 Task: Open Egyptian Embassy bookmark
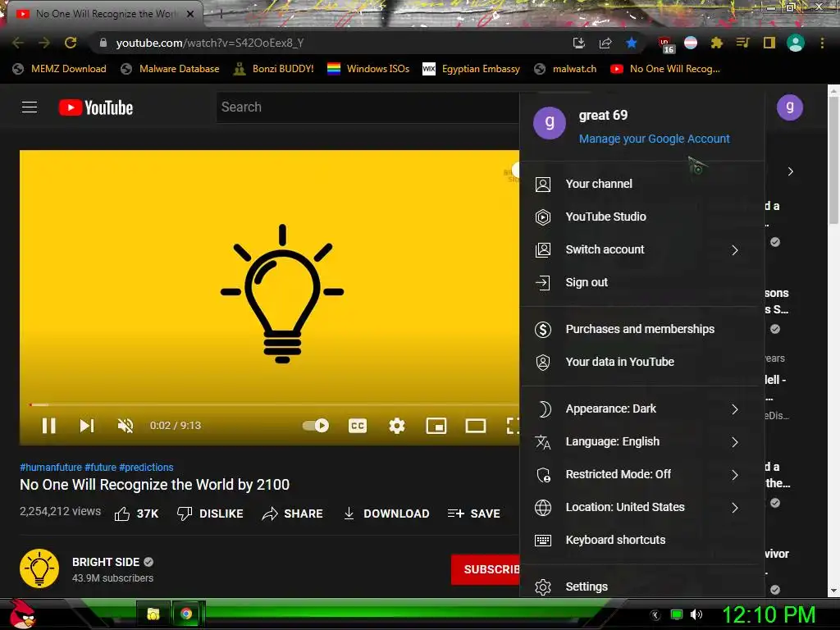[472, 69]
